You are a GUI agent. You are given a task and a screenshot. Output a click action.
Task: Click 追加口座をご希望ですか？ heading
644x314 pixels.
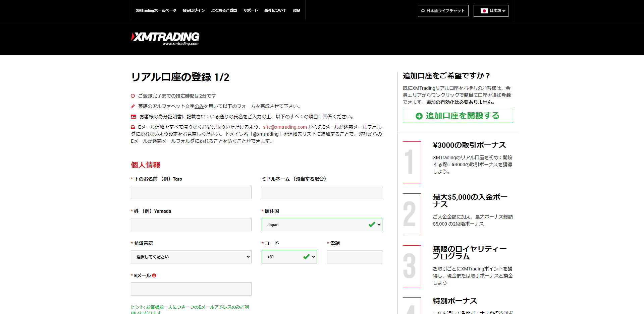[446, 76]
